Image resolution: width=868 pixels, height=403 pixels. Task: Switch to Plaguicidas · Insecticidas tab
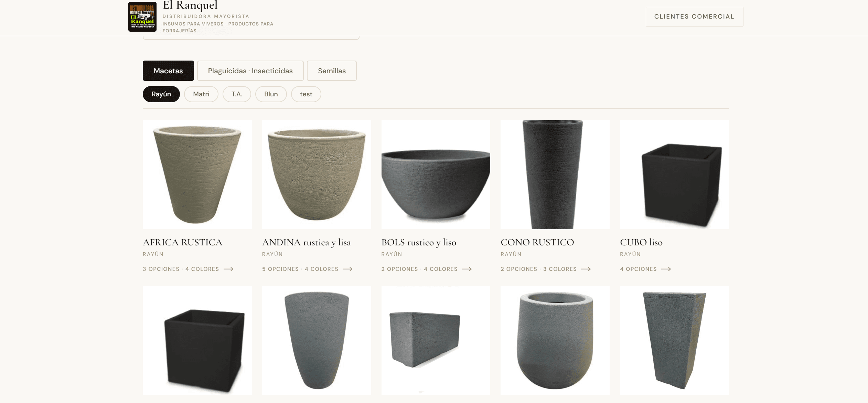250,71
